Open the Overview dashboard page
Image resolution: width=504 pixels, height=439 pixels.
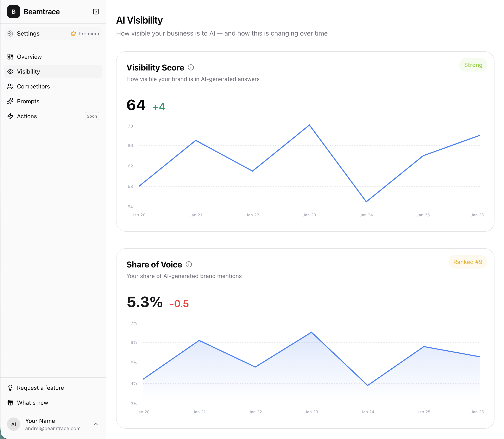click(x=29, y=57)
